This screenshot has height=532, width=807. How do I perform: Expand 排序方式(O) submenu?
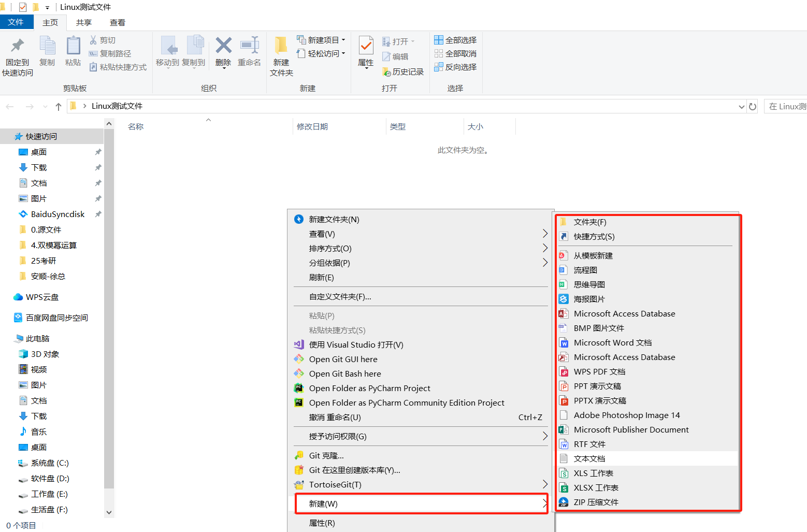pyautogui.click(x=421, y=248)
